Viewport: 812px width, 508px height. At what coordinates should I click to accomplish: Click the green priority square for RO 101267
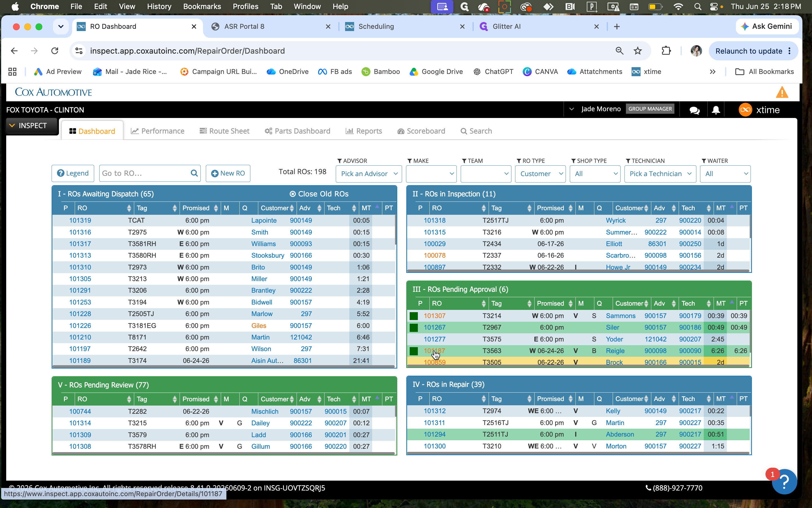pyautogui.click(x=414, y=328)
